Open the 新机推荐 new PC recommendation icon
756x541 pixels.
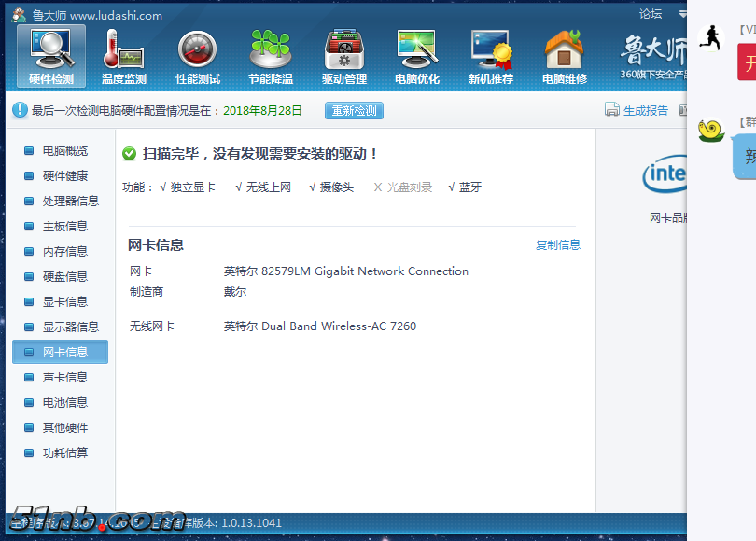(491, 56)
